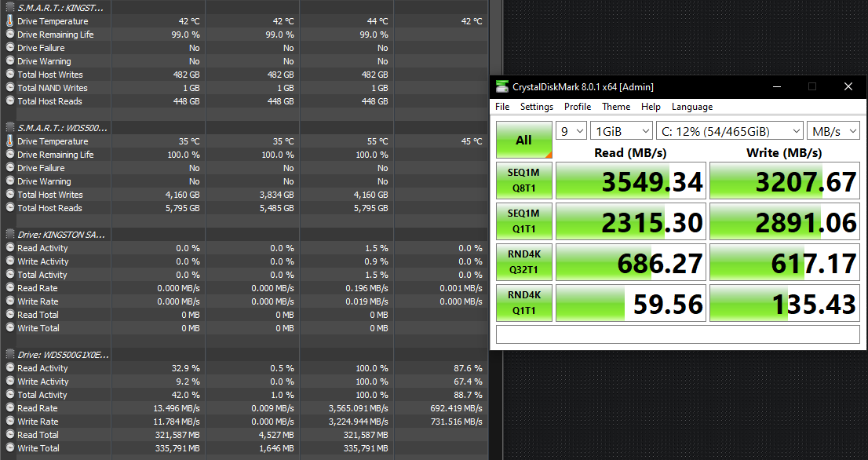
Task: Click the Kingston S.M.A.R.T. Total Host Writes icon
Action: tap(10, 74)
